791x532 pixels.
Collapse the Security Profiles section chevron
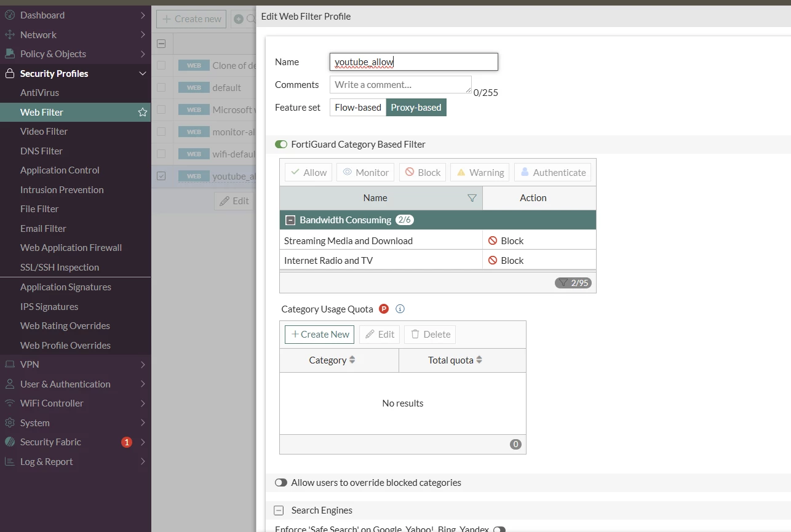pyautogui.click(x=143, y=73)
